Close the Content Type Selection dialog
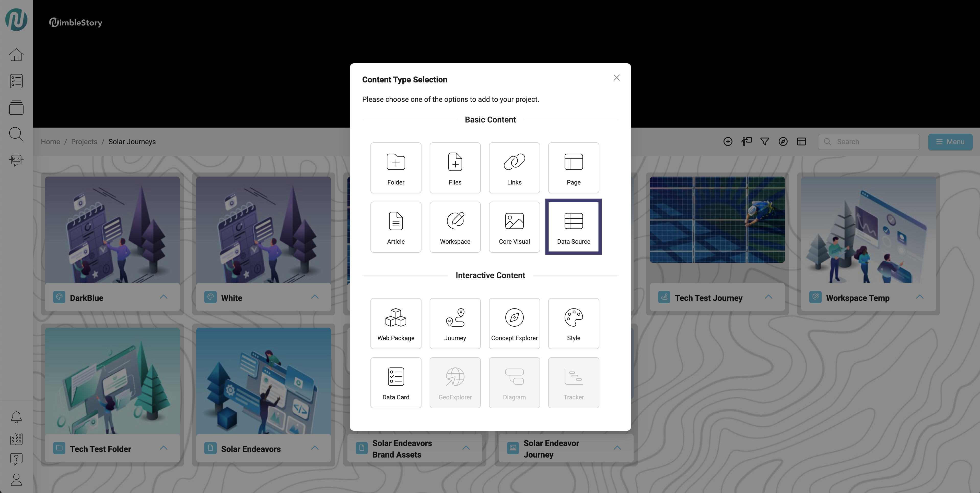This screenshot has width=980, height=493. click(616, 78)
